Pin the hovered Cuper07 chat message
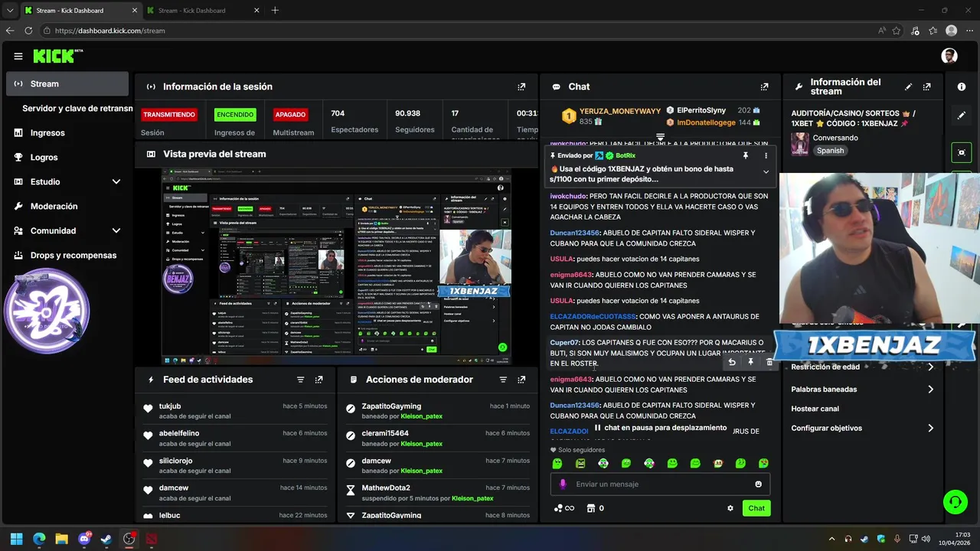 tap(750, 362)
